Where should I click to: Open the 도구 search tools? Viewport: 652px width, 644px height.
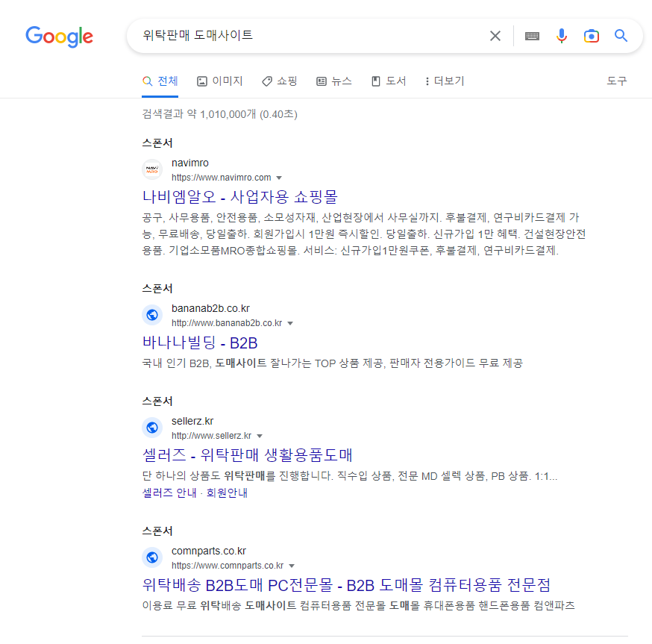(617, 81)
